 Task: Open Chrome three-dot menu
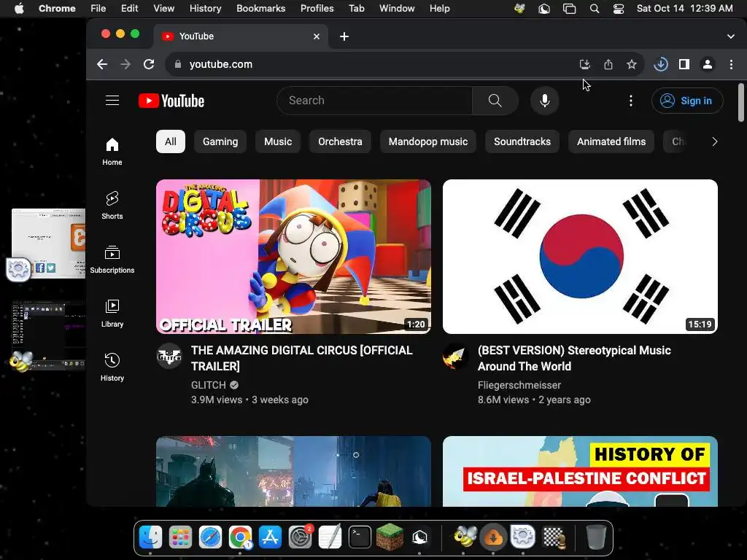731,64
